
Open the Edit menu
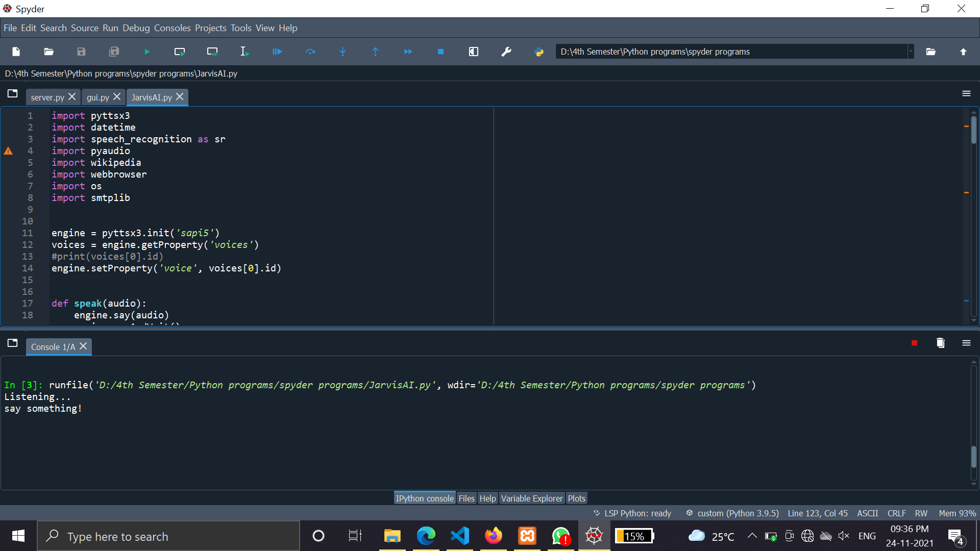click(x=29, y=28)
